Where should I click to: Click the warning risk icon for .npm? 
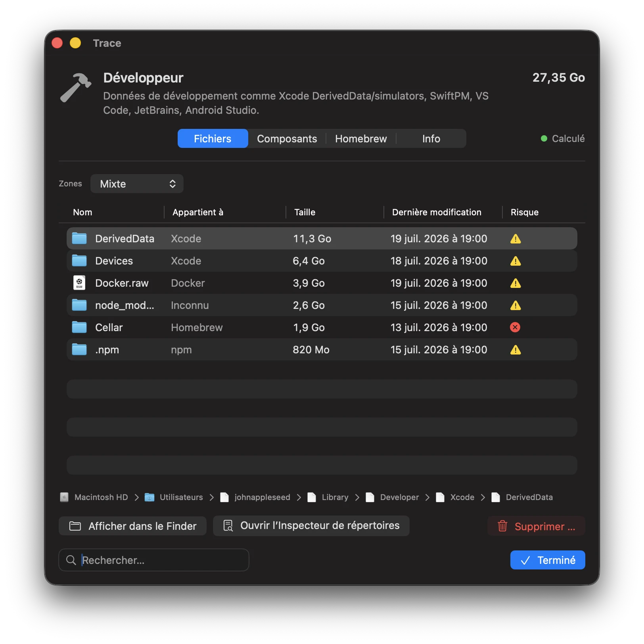click(516, 350)
